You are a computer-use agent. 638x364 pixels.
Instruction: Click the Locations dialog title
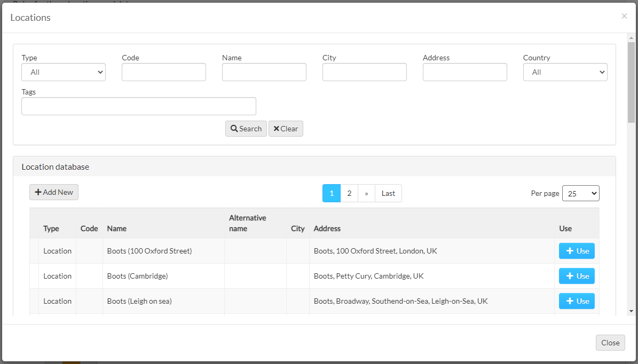coord(30,18)
